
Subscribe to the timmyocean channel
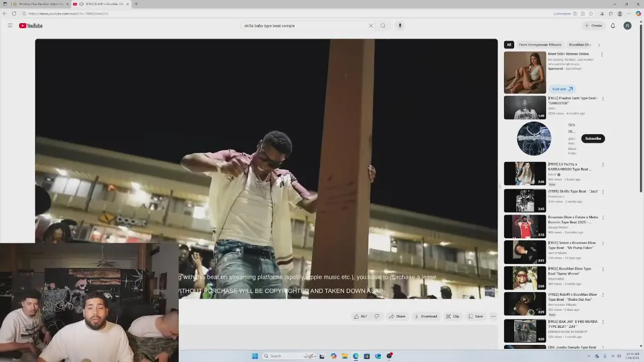click(x=593, y=138)
